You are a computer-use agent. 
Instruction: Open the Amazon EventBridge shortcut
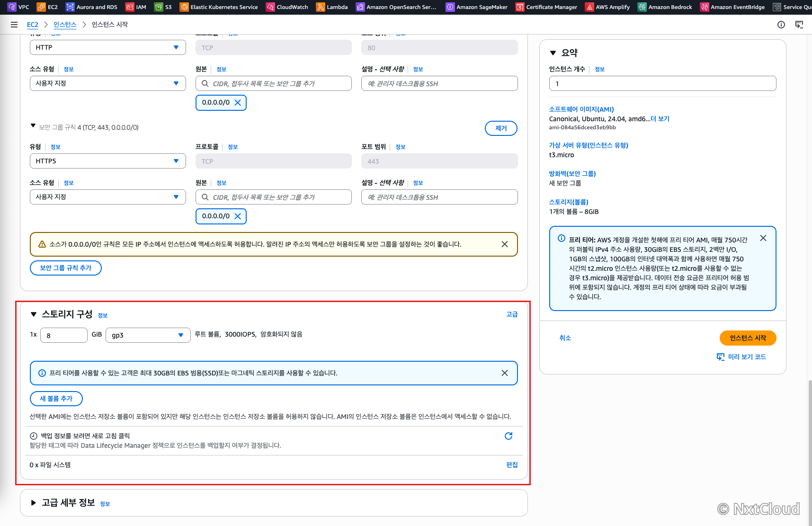(x=732, y=7)
